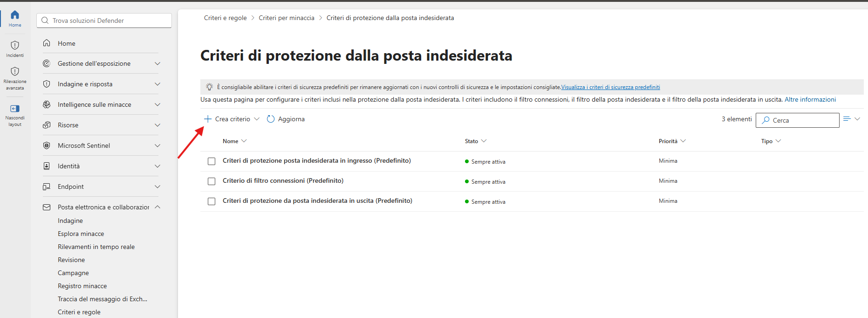Open Indagine submenu item
Viewport: 868px width, 318px height.
click(70, 221)
